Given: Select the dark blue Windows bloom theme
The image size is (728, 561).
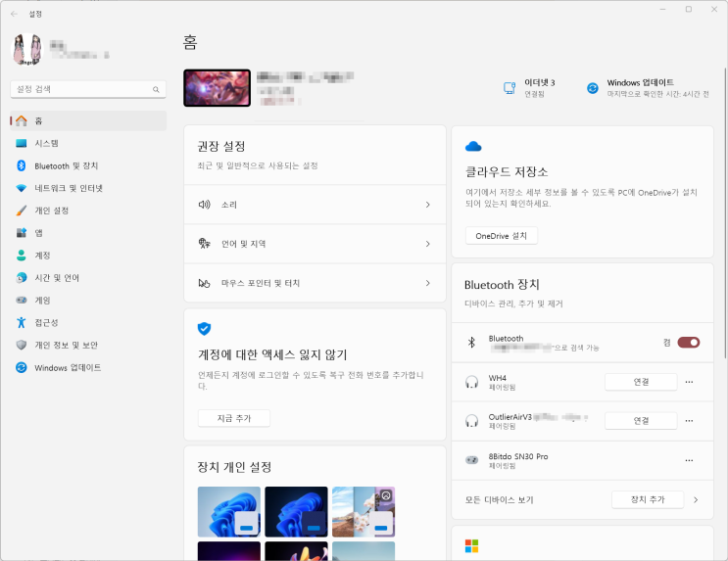Looking at the screenshot, I should (296, 512).
